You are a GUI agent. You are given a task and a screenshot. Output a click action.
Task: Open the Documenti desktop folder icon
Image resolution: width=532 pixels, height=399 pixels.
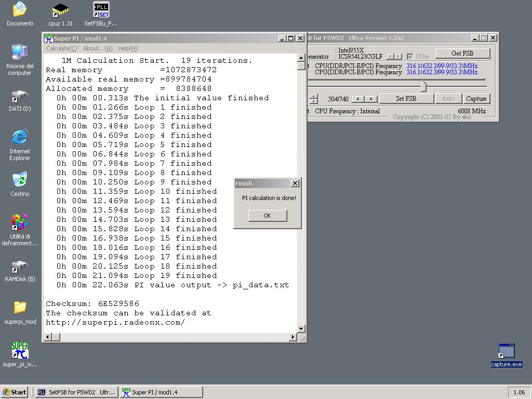coord(20,10)
